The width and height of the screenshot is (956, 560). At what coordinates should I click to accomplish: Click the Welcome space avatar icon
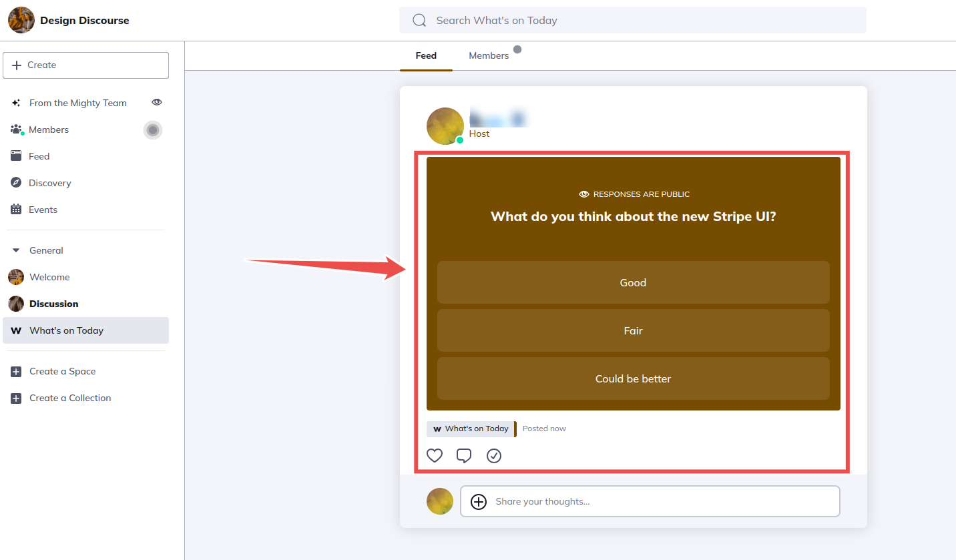click(16, 277)
